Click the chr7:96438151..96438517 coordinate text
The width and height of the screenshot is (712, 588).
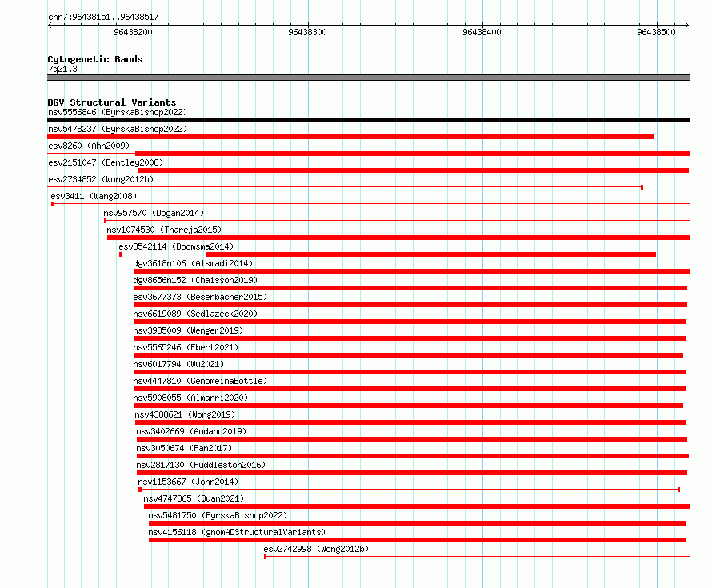click(103, 17)
